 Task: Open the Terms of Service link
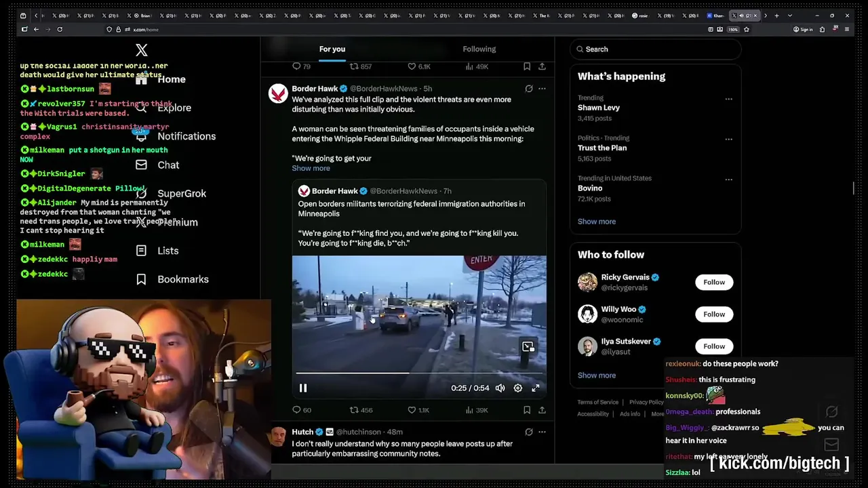click(598, 402)
